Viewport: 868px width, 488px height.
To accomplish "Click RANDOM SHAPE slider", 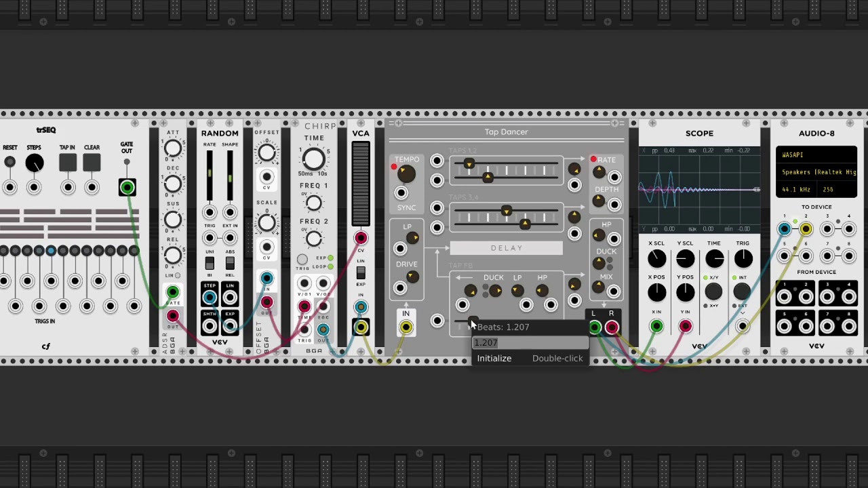I will [230, 175].
